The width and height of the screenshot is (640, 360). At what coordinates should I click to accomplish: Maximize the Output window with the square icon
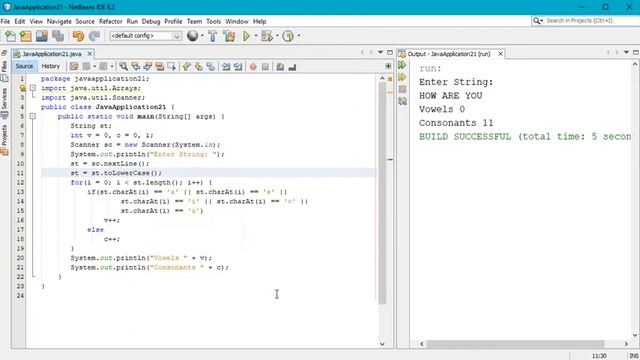click(636, 53)
